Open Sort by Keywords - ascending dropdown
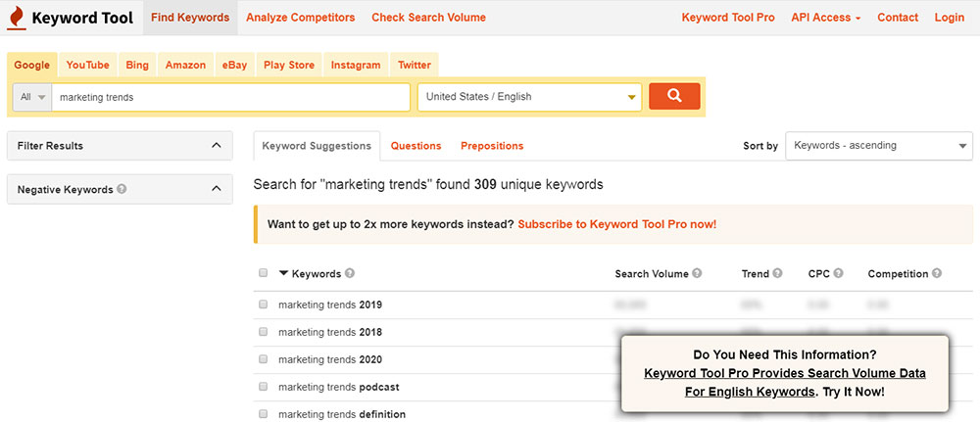980x422 pixels. (879, 146)
